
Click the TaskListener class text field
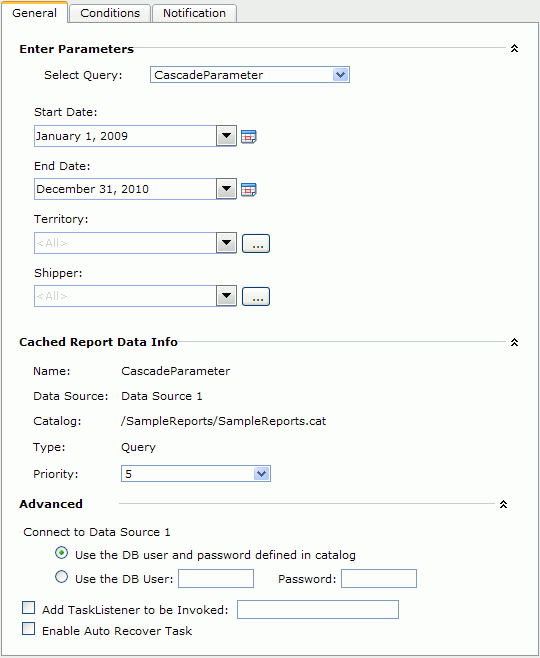[x=318, y=609]
